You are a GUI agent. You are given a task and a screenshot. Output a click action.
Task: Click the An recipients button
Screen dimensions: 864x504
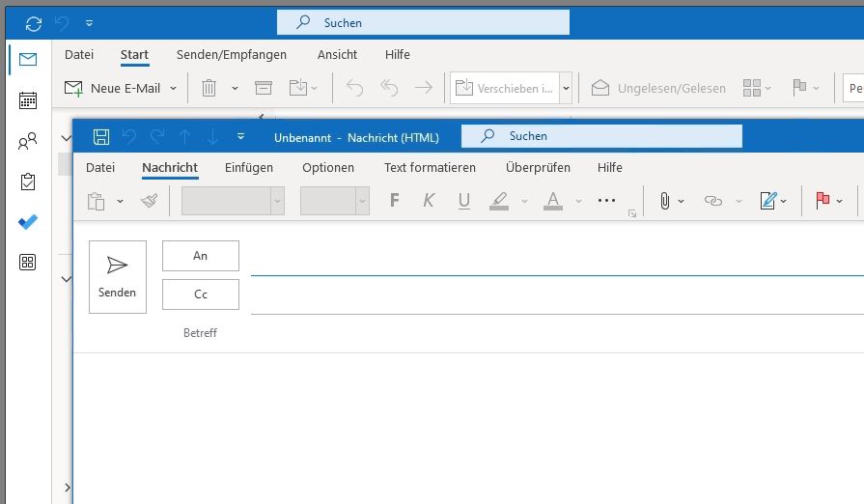[x=200, y=256]
